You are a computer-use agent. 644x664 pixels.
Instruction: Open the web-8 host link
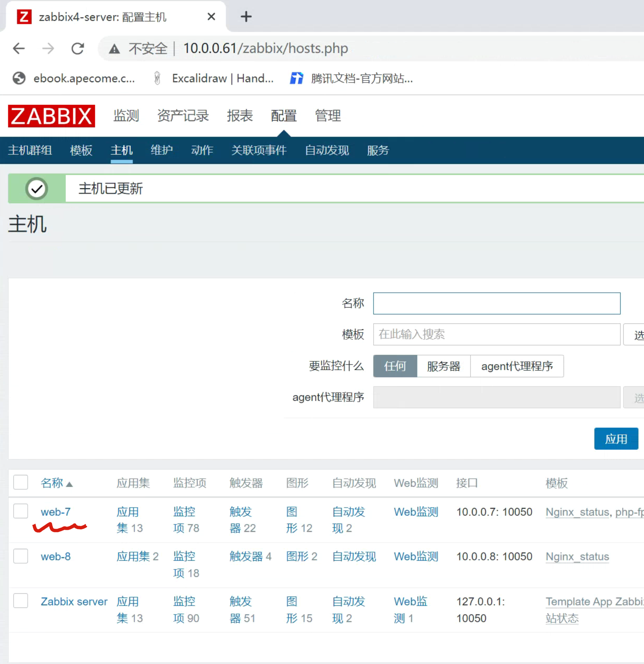(56, 557)
